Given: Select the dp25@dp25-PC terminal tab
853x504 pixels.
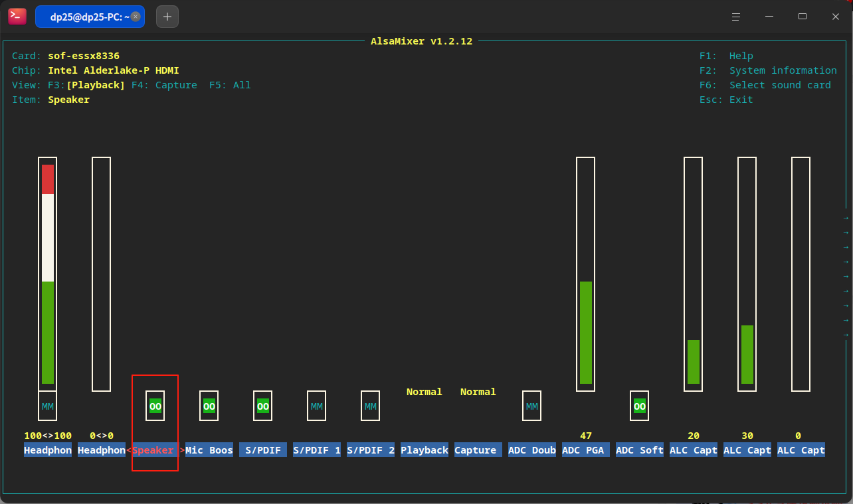Looking at the screenshot, I should pyautogui.click(x=90, y=17).
